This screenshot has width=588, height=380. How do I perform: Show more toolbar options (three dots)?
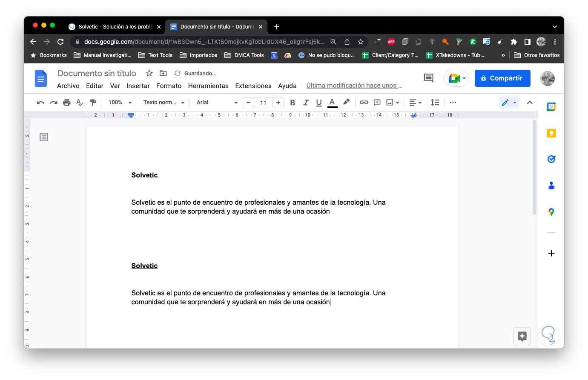(x=453, y=103)
